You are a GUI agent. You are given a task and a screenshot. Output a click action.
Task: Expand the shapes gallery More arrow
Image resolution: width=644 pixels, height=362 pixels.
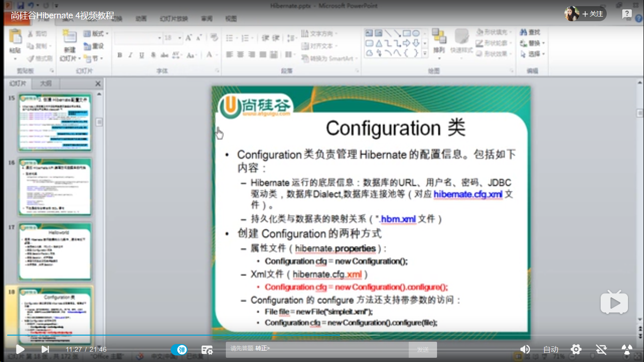[x=425, y=54]
